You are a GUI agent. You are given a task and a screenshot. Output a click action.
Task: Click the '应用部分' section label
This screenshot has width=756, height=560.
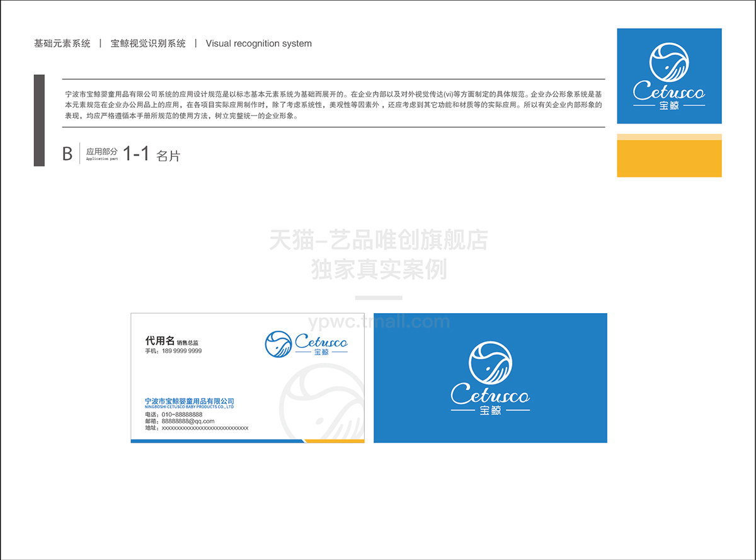pyautogui.click(x=101, y=152)
